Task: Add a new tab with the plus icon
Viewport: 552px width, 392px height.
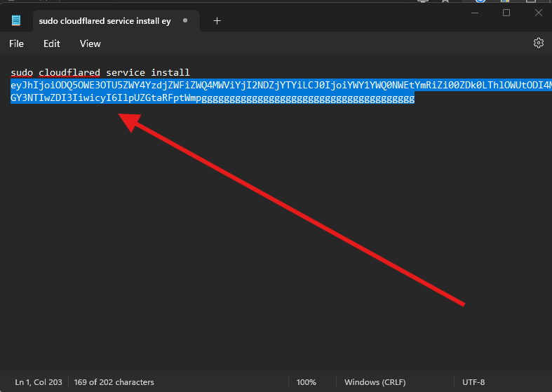Action: (217, 21)
